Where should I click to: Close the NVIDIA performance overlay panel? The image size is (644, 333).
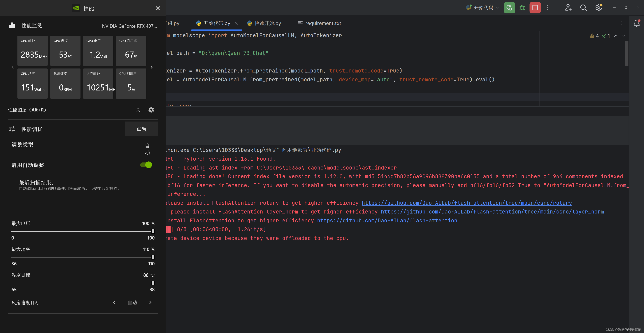click(158, 9)
